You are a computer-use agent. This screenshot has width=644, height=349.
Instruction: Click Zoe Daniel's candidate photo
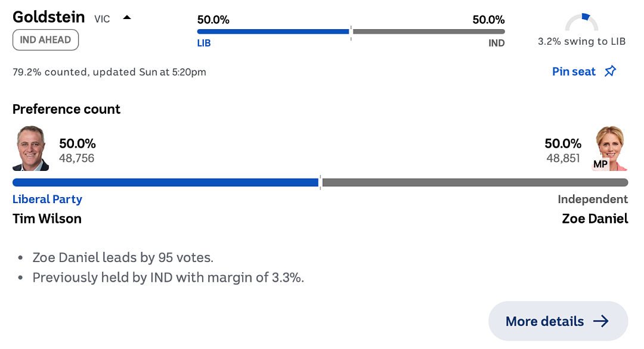click(x=611, y=148)
